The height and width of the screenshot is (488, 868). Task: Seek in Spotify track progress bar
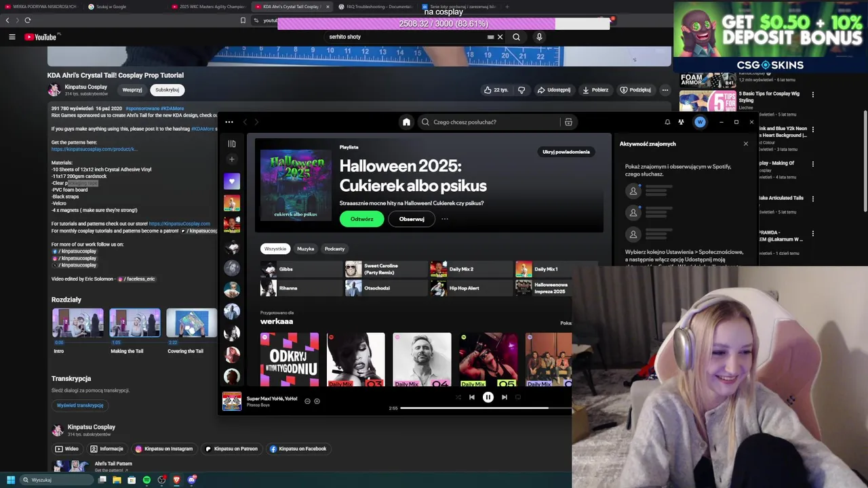point(486,408)
